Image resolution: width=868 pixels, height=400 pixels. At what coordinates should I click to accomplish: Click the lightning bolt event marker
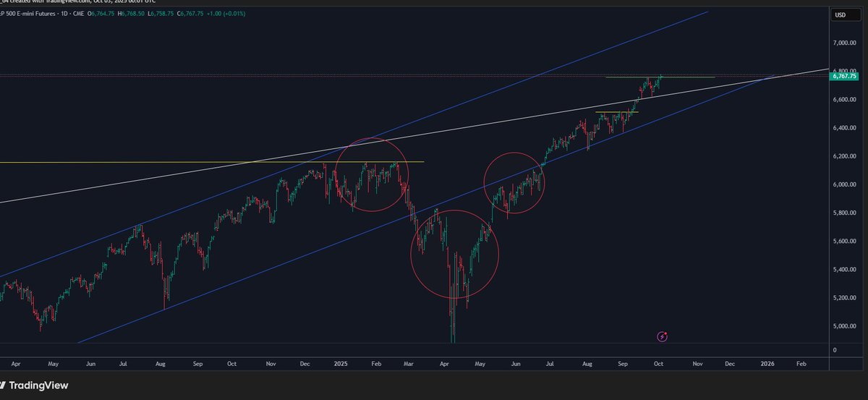[x=662, y=336]
